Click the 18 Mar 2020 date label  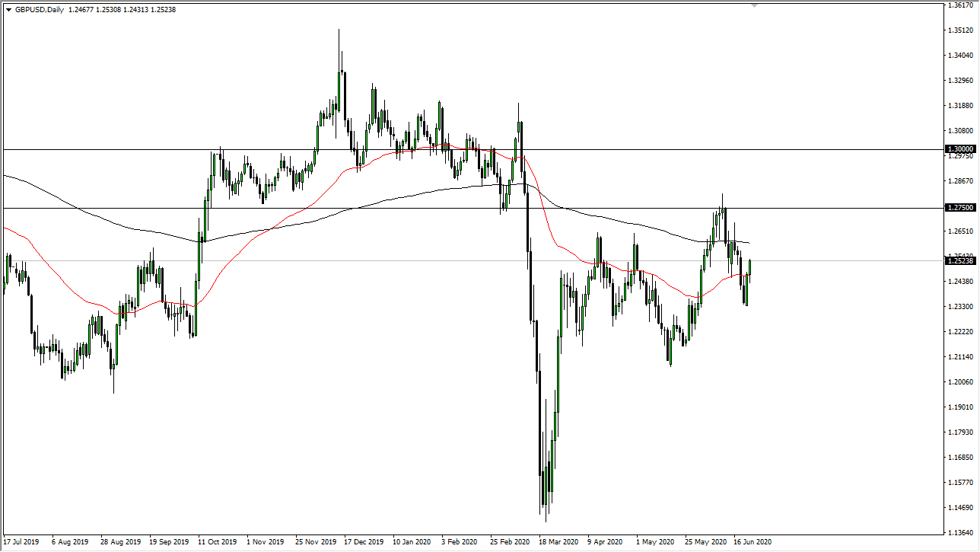(x=558, y=543)
